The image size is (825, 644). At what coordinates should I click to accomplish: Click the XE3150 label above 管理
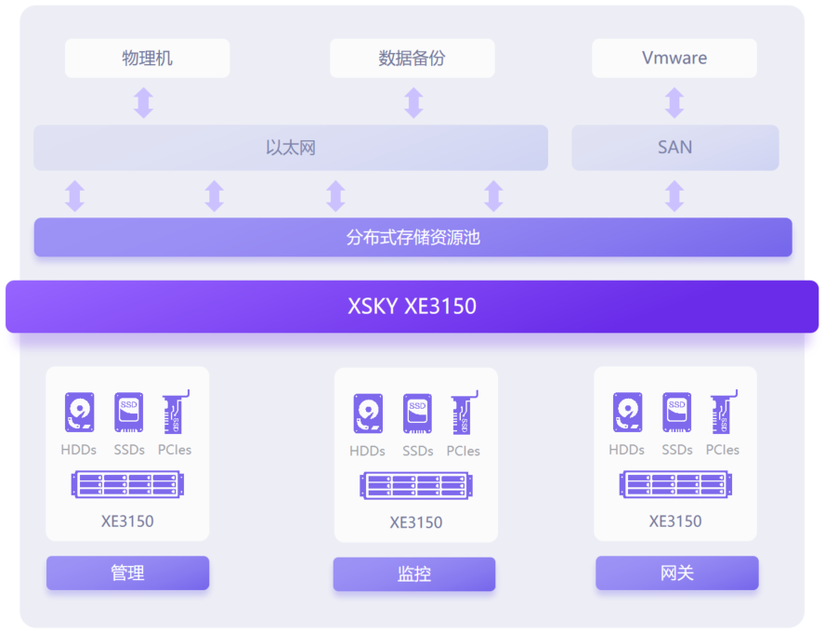click(127, 521)
